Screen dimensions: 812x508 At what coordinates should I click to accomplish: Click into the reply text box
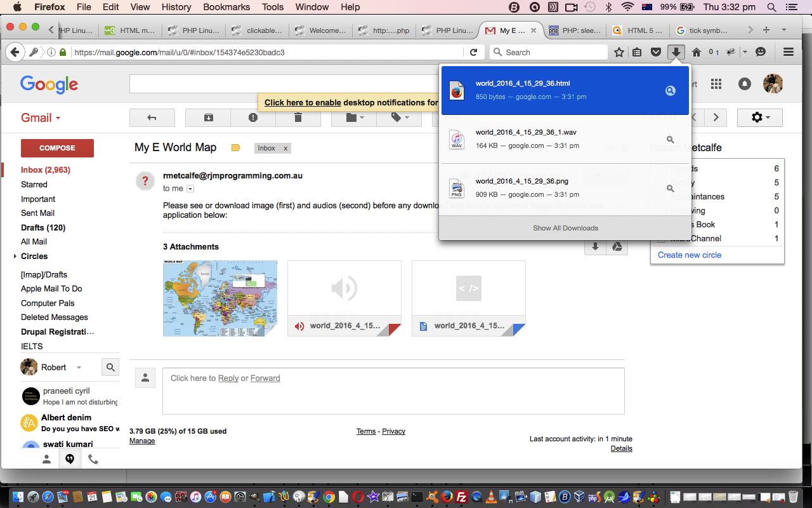(393, 391)
